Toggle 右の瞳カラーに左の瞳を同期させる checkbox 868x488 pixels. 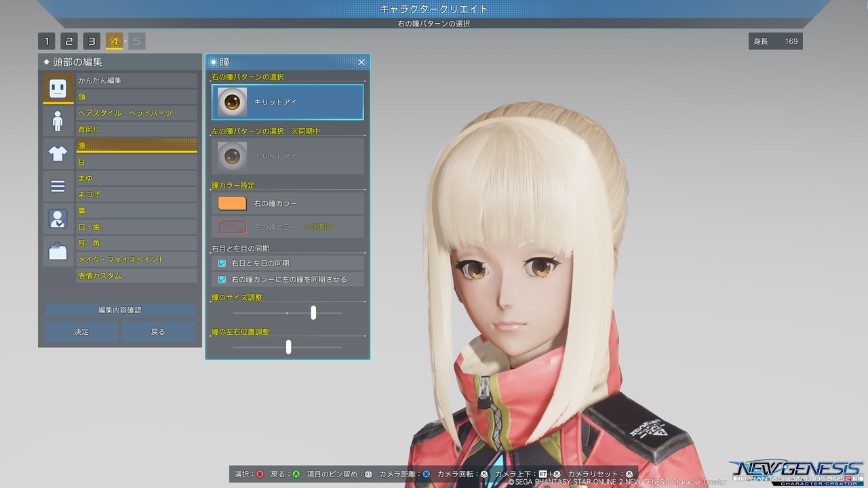[222, 279]
